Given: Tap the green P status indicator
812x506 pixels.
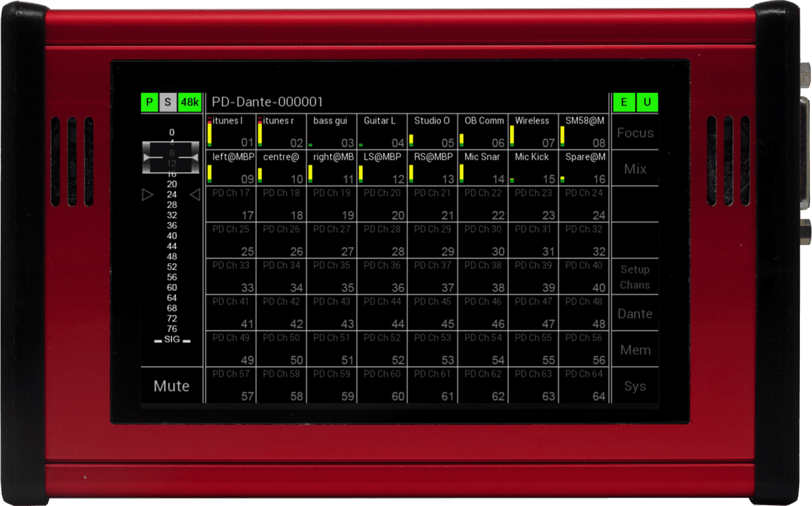Looking at the screenshot, I should tap(149, 103).
